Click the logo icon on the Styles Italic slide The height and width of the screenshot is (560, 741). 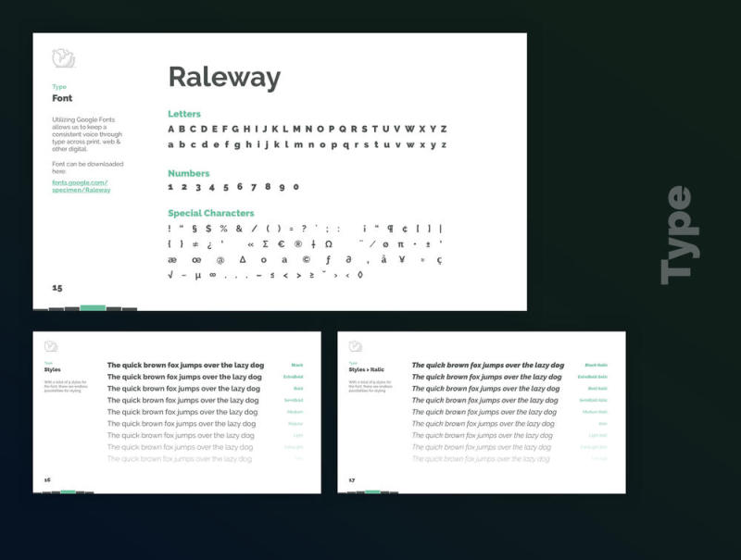(x=355, y=346)
